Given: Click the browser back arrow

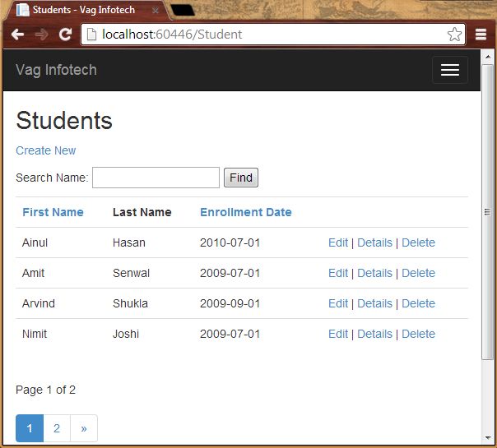Looking at the screenshot, I should point(17,35).
